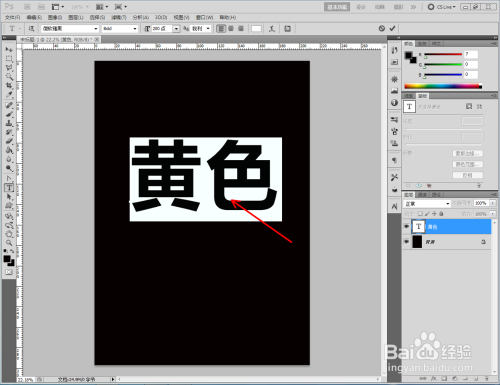The height and width of the screenshot is (385, 500).
Task: Switch to the Channels tab in Layers panel
Action: point(422,194)
